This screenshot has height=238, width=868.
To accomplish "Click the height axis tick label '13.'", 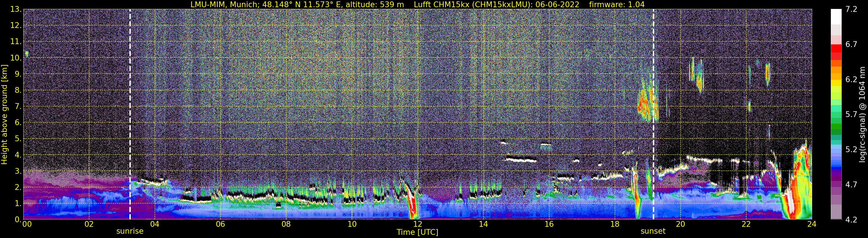I will pyautogui.click(x=16, y=9).
